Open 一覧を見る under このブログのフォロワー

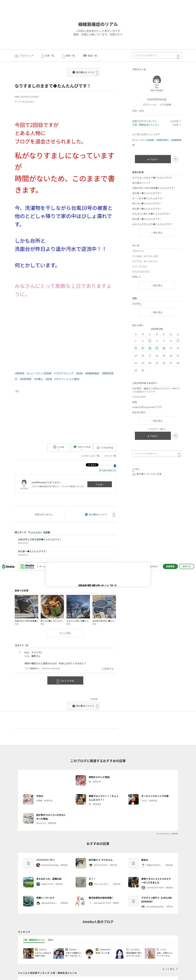(x=157, y=421)
